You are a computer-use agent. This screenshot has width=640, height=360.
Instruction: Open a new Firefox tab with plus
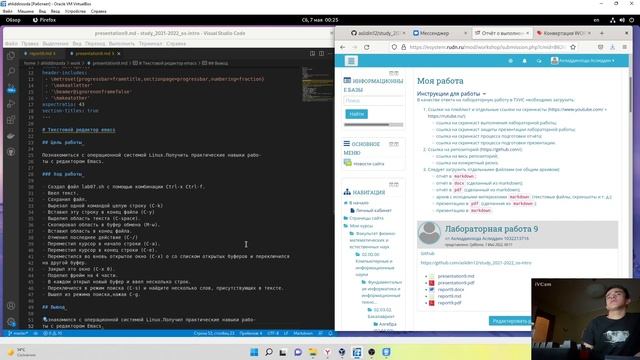602,33
